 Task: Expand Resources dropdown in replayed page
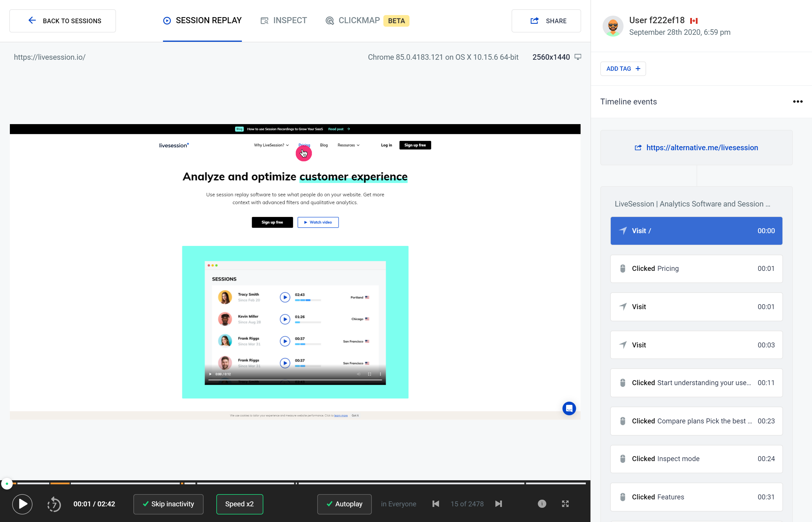348,145
